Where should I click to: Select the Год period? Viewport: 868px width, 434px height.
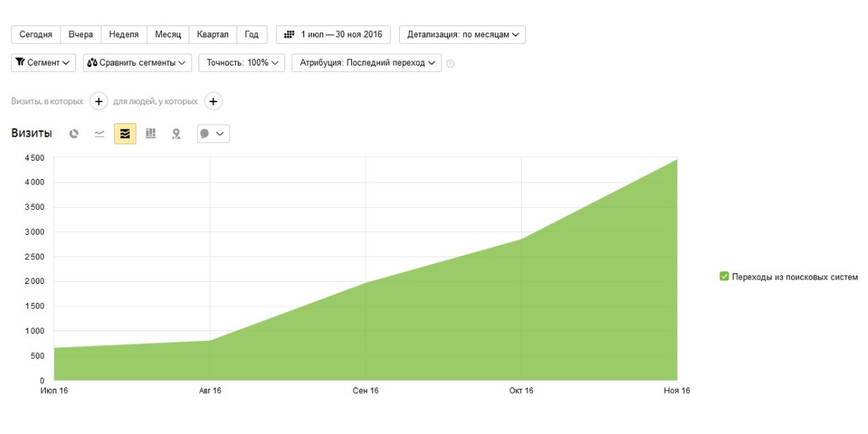(x=252, y=35)
